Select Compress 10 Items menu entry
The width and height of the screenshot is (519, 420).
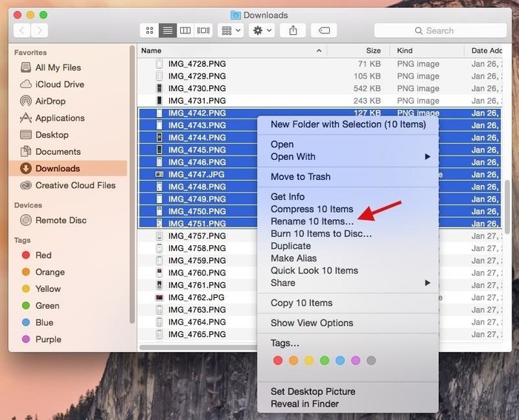pyautogui.click(x=311, y=209)
